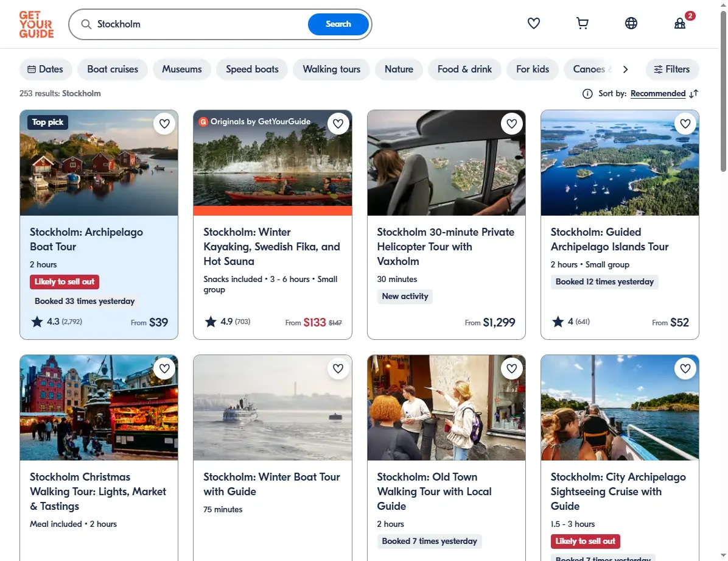Click the magnifier icon in search box
Screen dimensions: 728x561
[86, 24]
